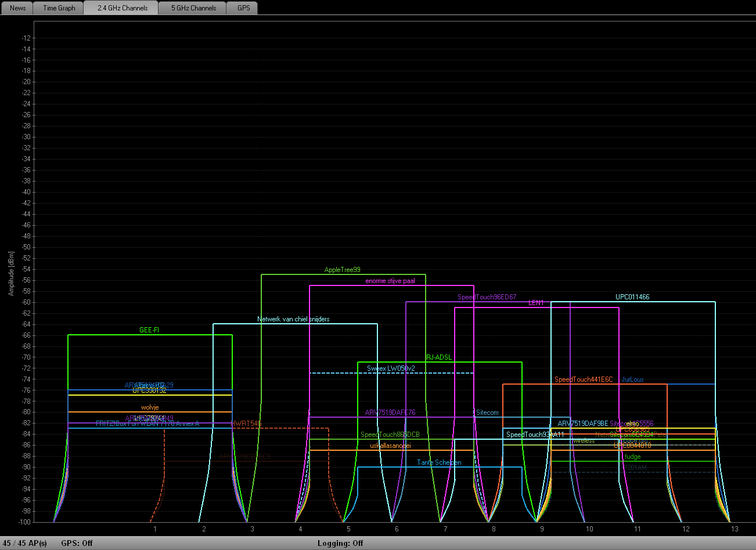Click the Sitecom network label
The height and width of the screenshot is (550, 756).
pyautogui.click(x=486, y=412)
